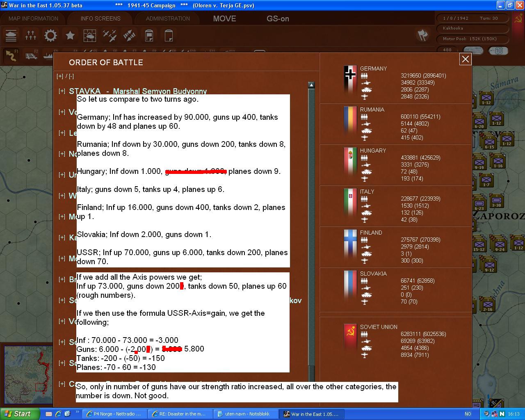Switch to RE: Disaster taskbar window
525x420 pixels.
[180, 414]
